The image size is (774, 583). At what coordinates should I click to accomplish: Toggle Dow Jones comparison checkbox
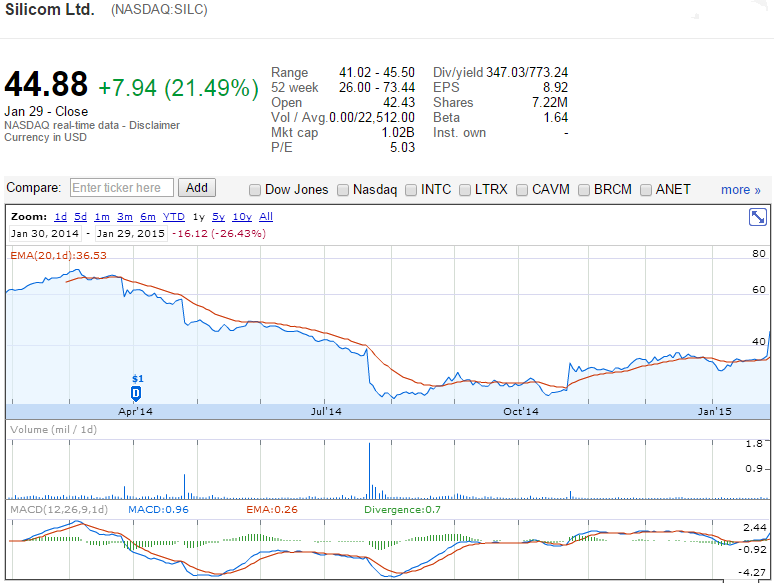(255, 190)
